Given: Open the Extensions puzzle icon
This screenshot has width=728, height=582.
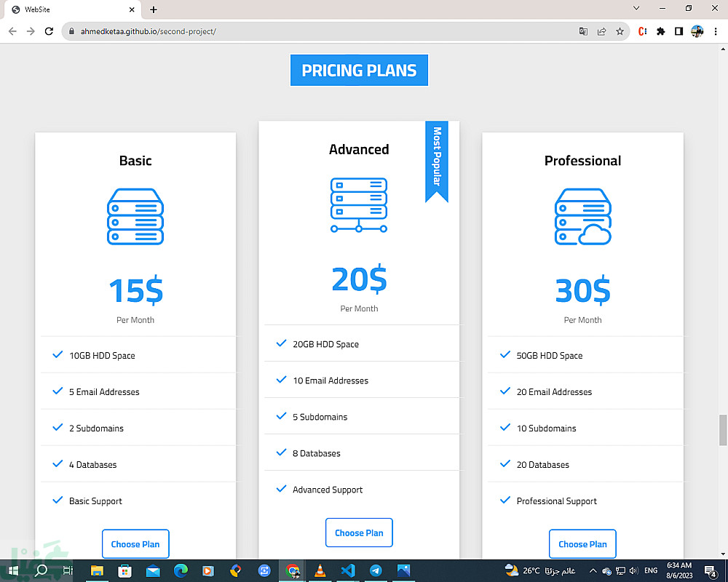Looking at the screenshot, I should pyautogui.click(x=661, y=31).
